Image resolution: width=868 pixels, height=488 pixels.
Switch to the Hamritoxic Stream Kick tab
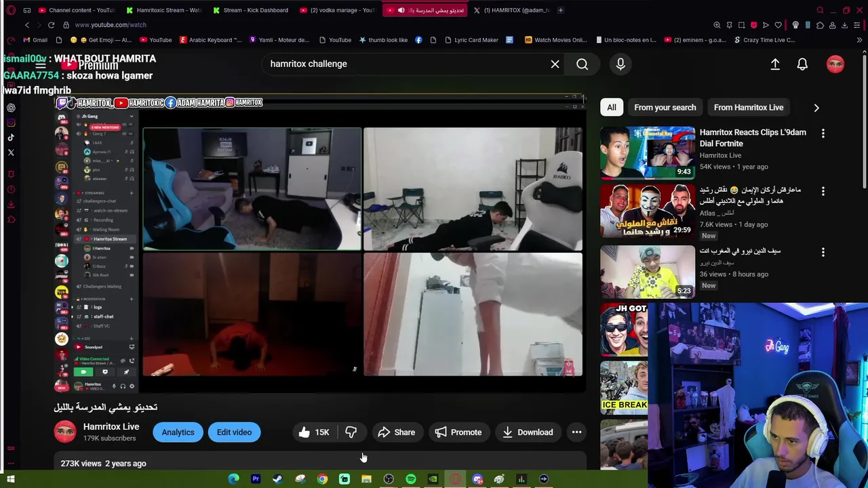tap(164, 10)
